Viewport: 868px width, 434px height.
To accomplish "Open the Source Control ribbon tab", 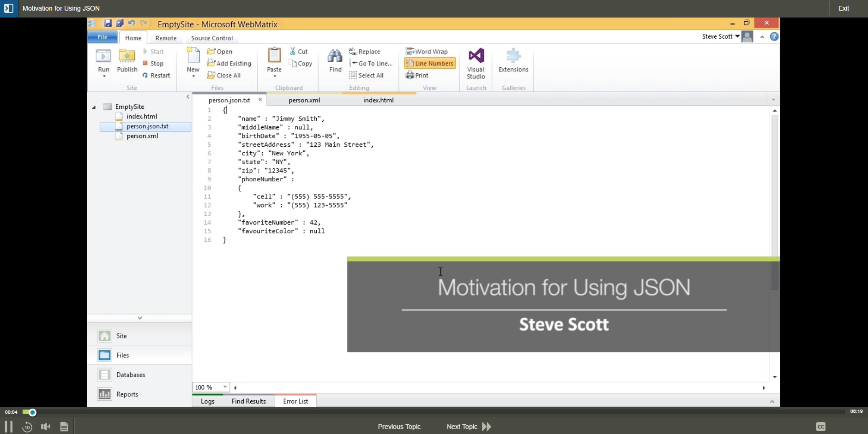I will [x=212, y=38].
